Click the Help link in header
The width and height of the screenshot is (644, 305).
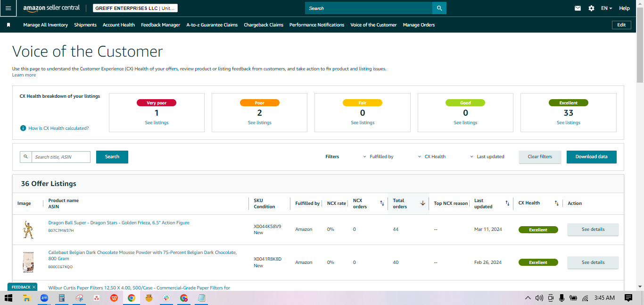pos(624,8)
